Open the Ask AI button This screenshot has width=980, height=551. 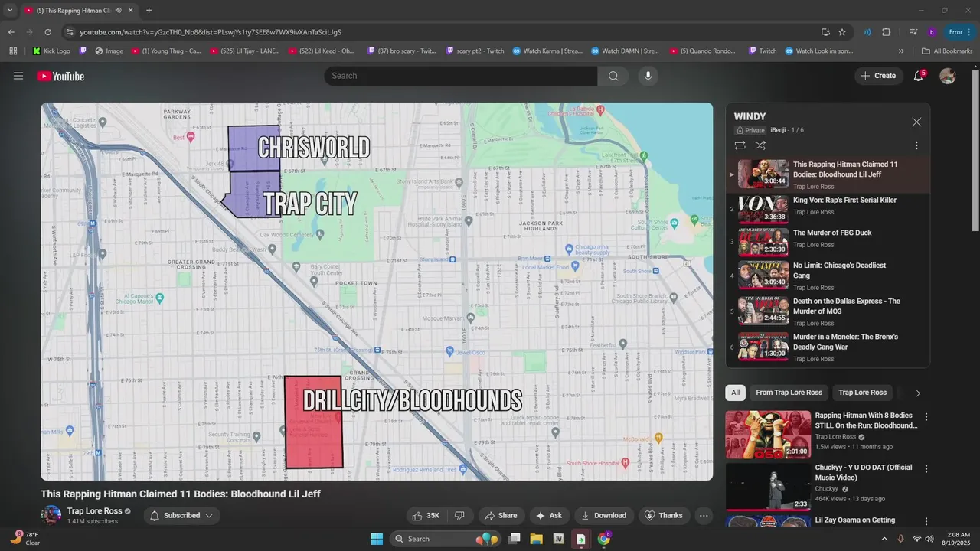549,515
